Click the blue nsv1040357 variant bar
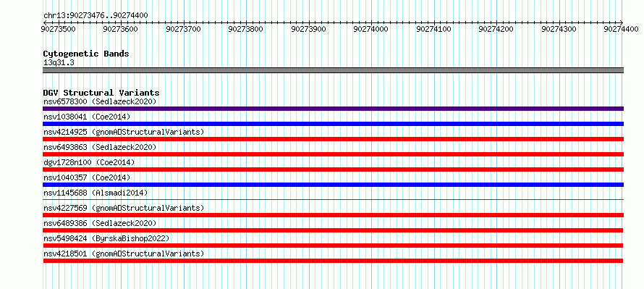Viewport: 644px width, 289px height. 333,185
